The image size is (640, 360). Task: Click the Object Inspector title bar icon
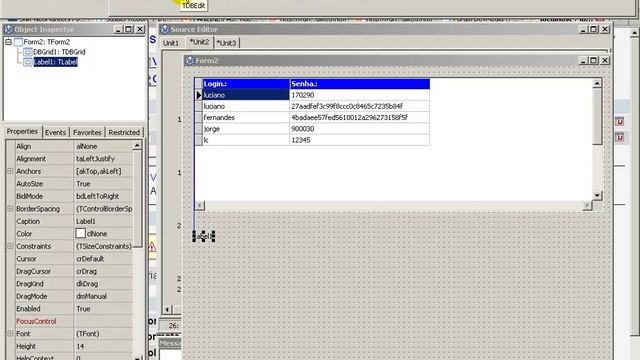pyautogui.click(x=8, y=29)
